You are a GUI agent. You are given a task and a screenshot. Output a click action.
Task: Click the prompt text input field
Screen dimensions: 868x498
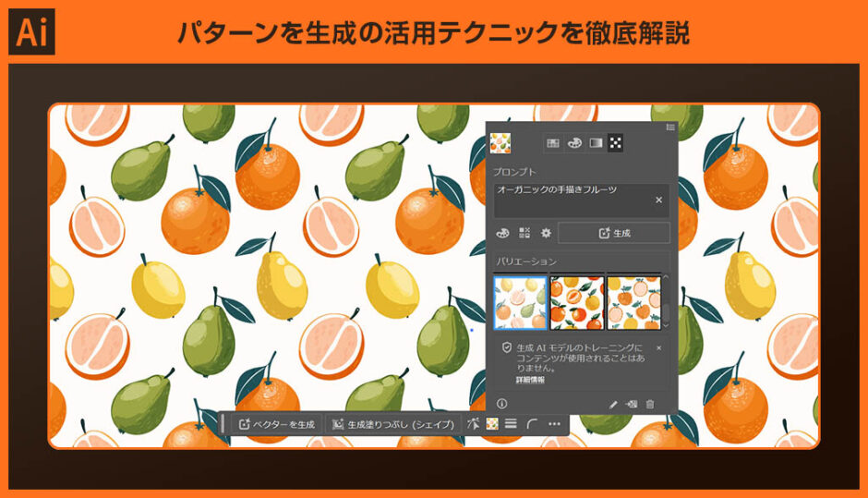[x=573, y=200]
